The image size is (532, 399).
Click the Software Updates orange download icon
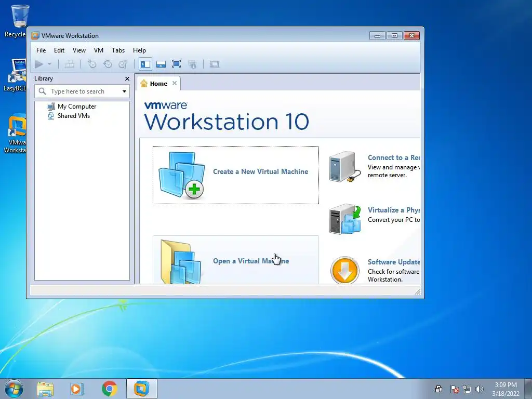point(345,270)
